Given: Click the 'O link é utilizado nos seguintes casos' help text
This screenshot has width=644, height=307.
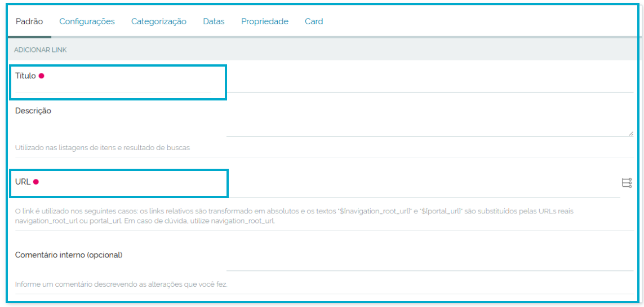Looking at the screenshot, I should pyautogui.click(x=294, y=216).
